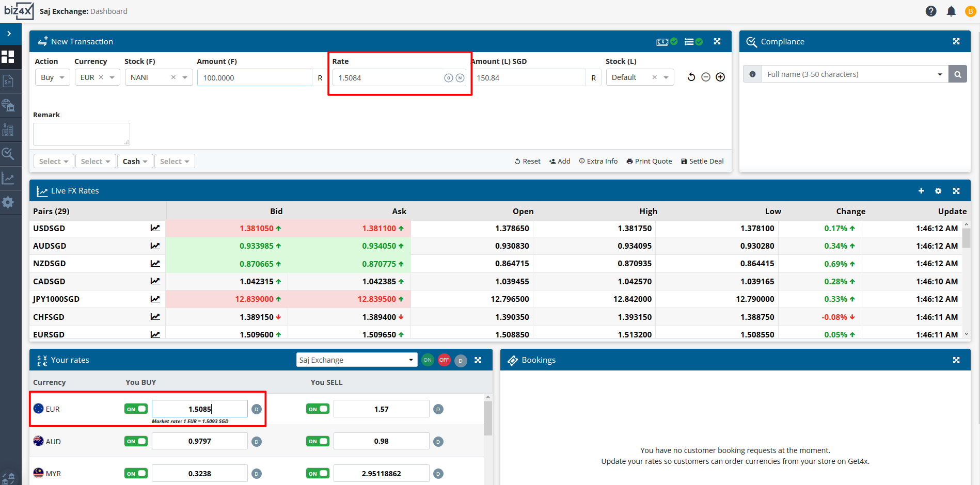The height and width of the screenshot is (485, 980).
Task: Click the R button next to Amount (F)
Action: (x=320, y=78)
